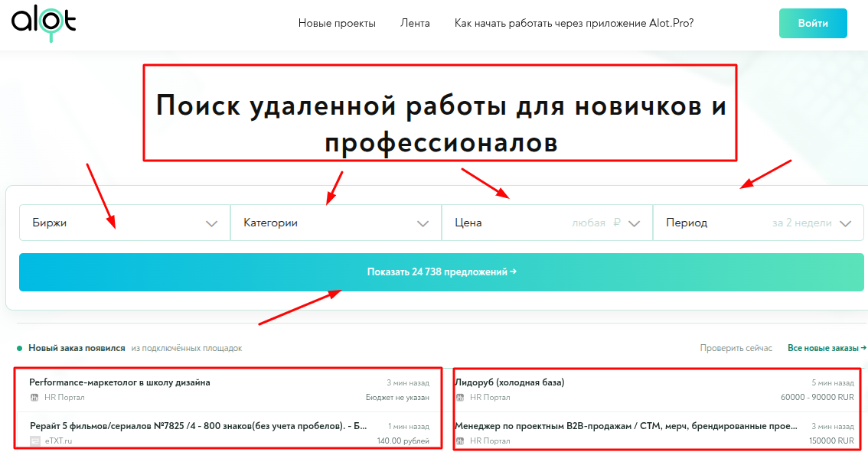Image resolution: width=868 pixels, height=452 pixels.
Task: Click '5 мин назад' timestamp
Action: coord(833,383)
